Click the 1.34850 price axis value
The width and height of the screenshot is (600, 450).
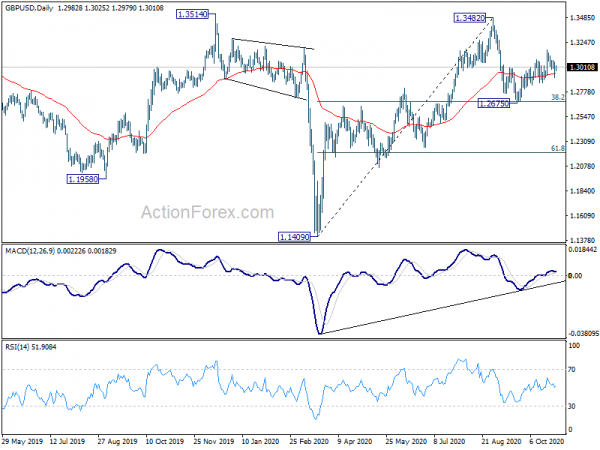[582, 18]
